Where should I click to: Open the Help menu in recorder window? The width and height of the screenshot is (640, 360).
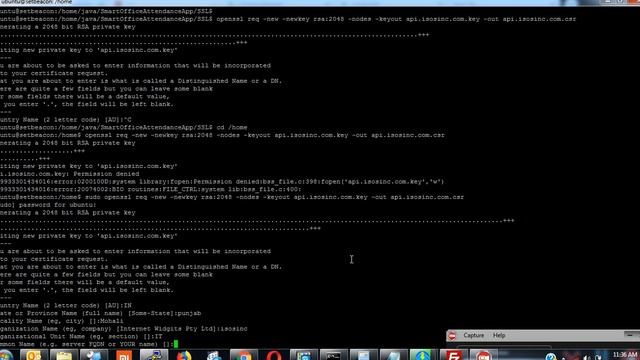[x=499, y=335]
